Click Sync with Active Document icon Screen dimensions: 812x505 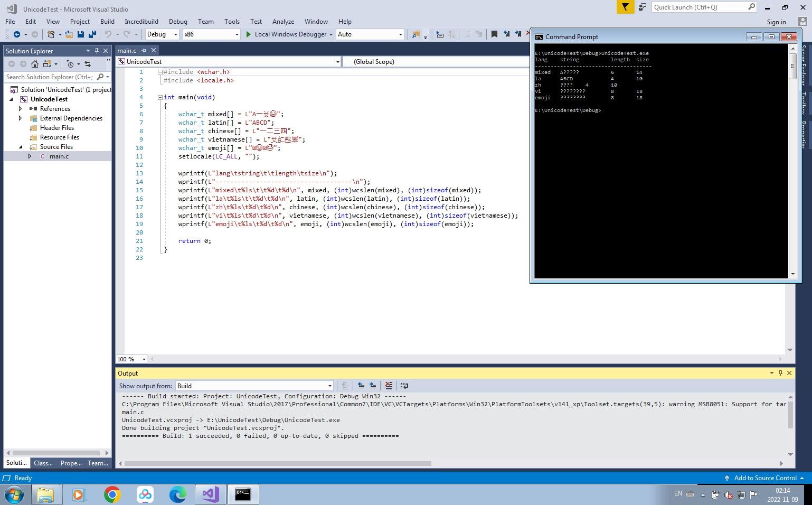(x=88, y=64)
